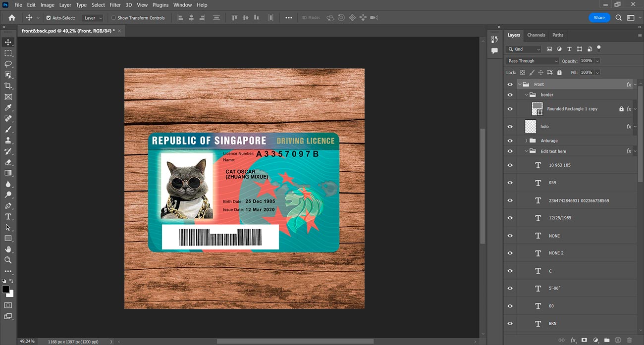Image resolution: width=644 pixels, height=345 pixels.
Task: Hide the BRN text layer
Action: click(x=510, y=324)
